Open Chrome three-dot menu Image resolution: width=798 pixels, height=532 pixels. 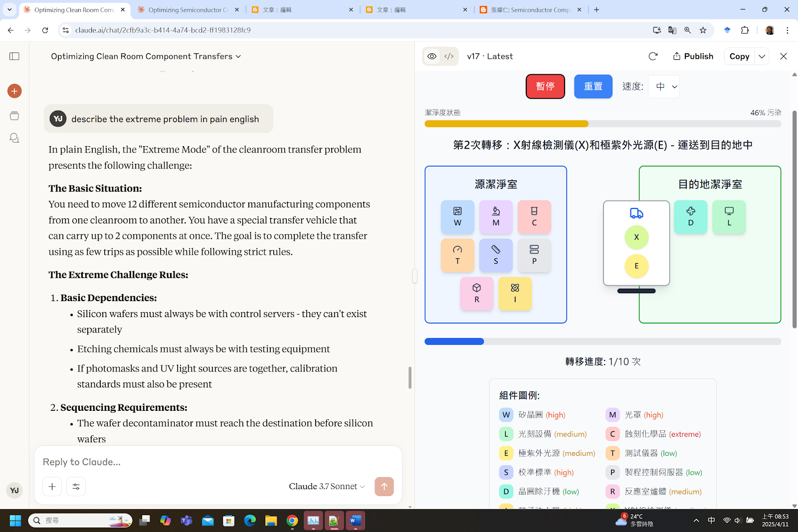tap(788, 30)
